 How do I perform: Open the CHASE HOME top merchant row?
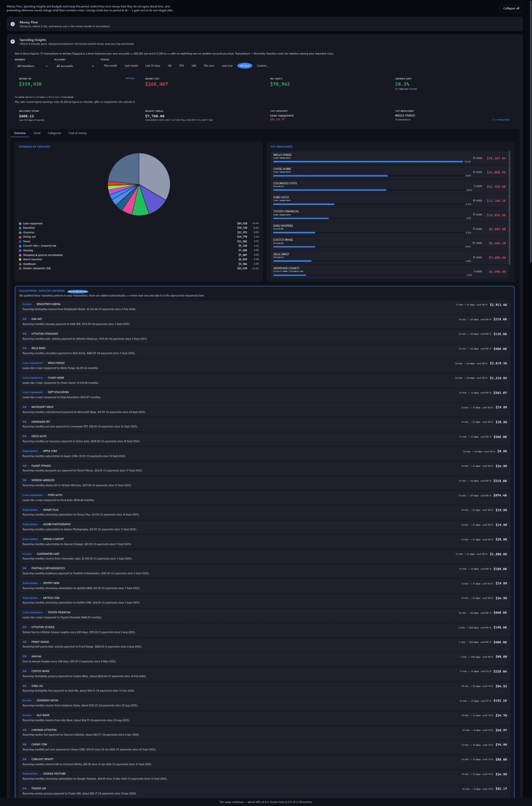pos(389,172)
